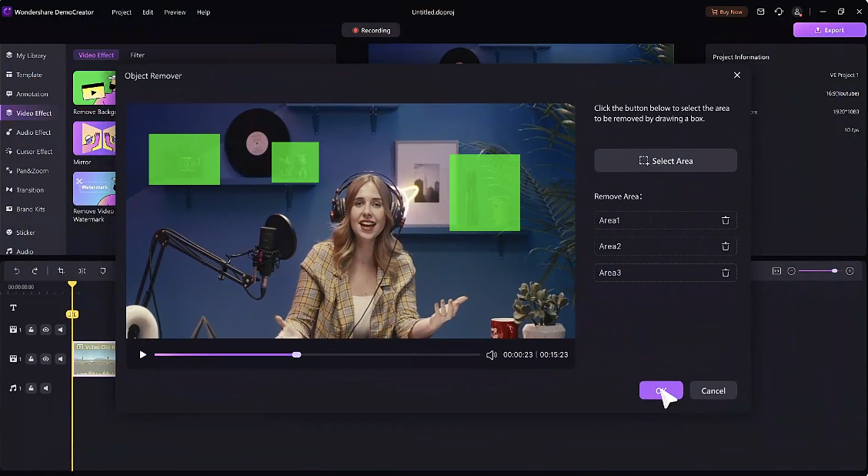
Task: Click the undo arrow in the timeline toolbar
Action: coord(17,271)
